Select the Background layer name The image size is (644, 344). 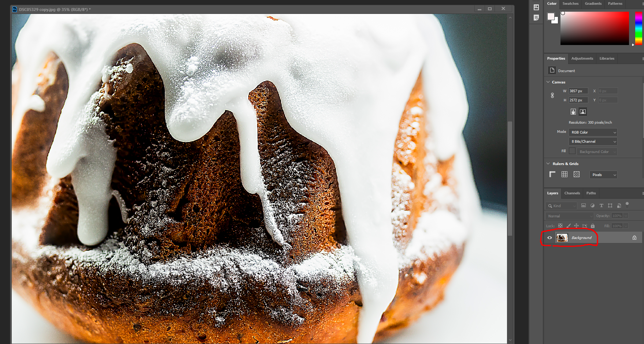point(581,238)
